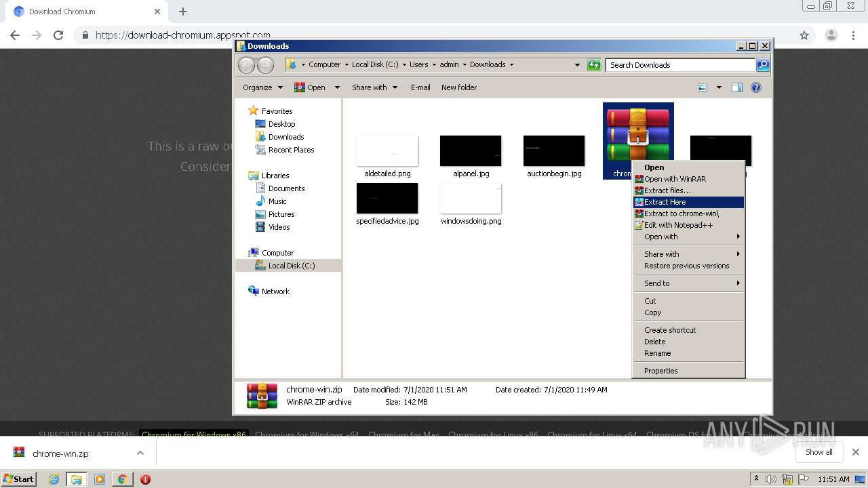Choose Open with WinRAR
This screenshot has width=868, height=488.
click(688, 179)
